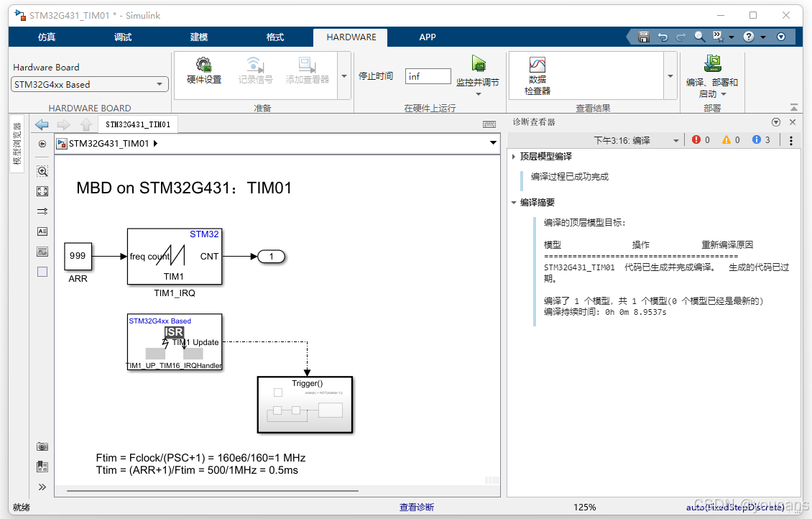
Task: Select the ISR TIM1 Update interrupt block
Action: point(175,342)
